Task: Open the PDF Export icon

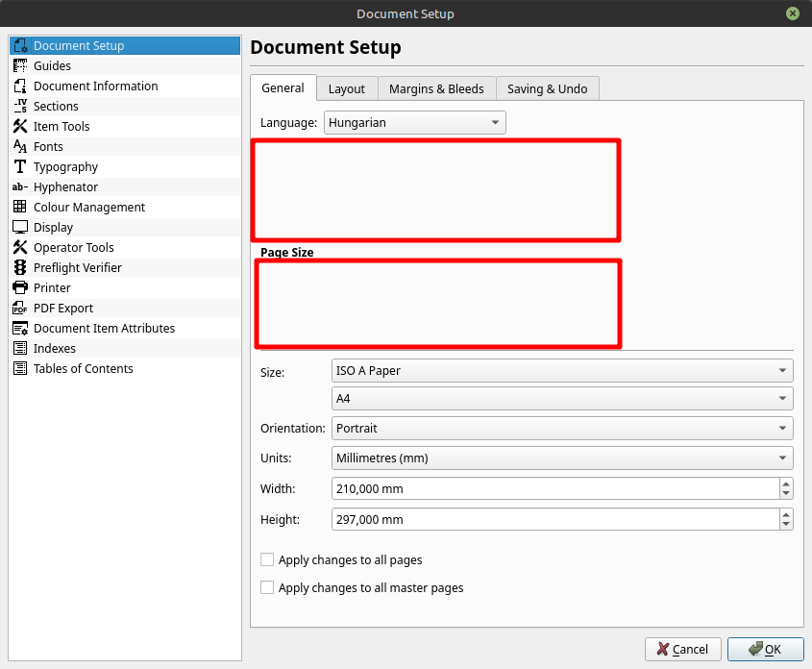Action: point(19,308)
